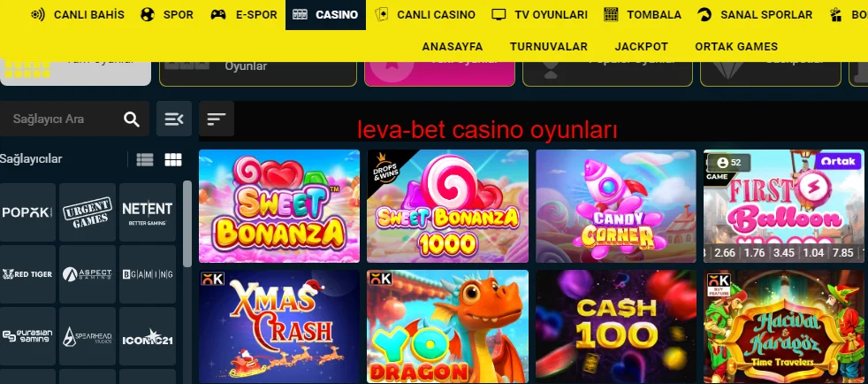Open the Turnuvalar tab
The width and height of the screenshot is (868, 384).
tap(549, 47)
